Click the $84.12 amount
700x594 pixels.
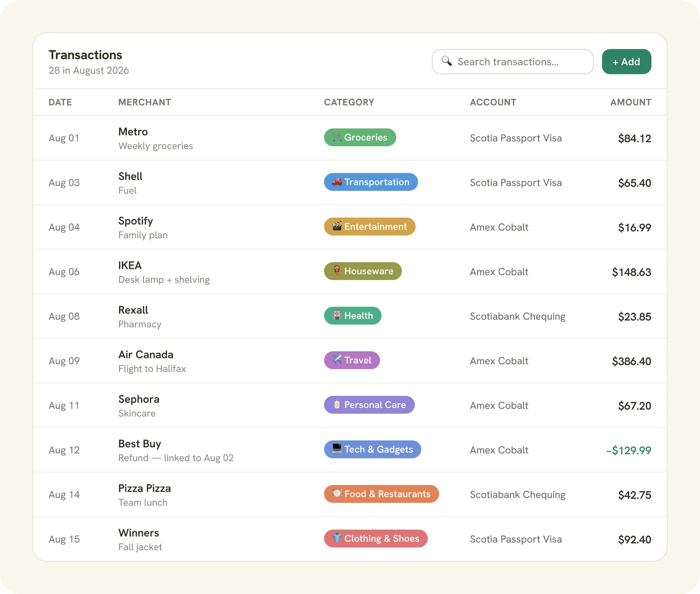[634, 139]
